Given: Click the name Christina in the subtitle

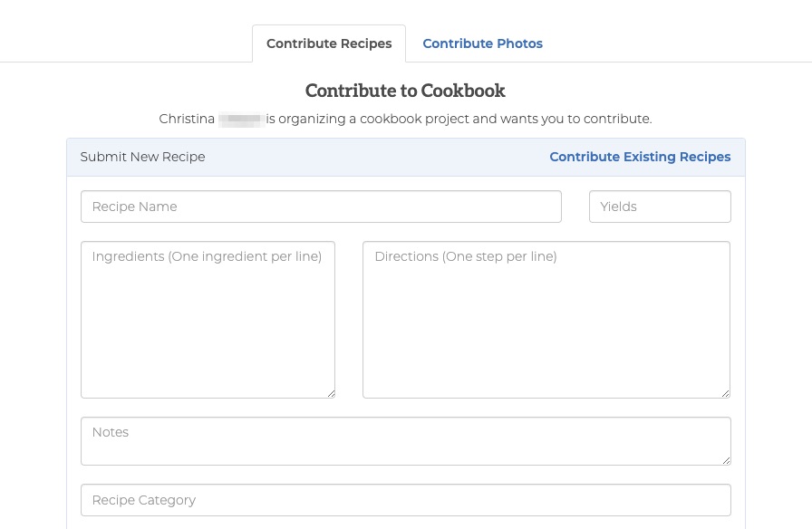Looking at the screenshot, I should coord(187,119).
